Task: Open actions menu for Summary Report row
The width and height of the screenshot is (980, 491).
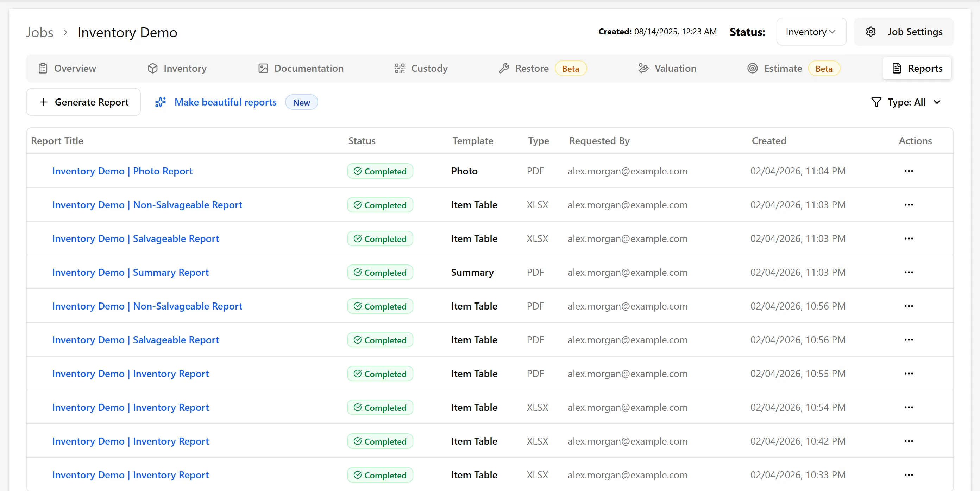Action: click(909, 273)
